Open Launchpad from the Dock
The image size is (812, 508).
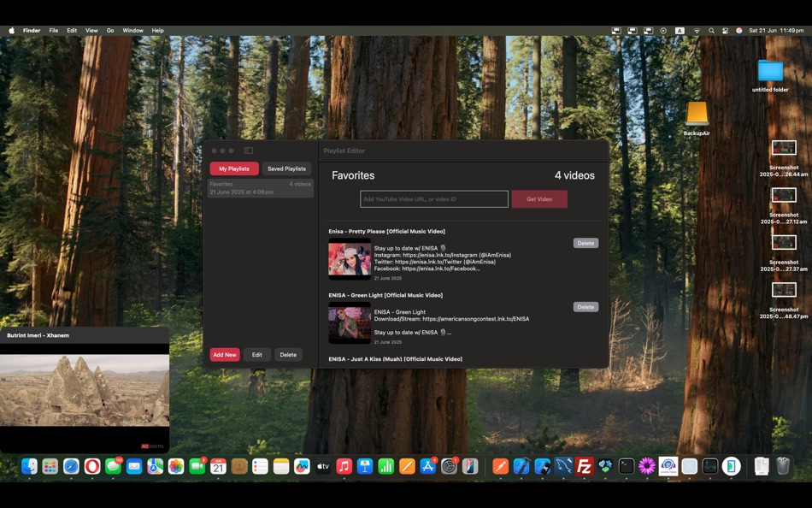pyautogui.click(x=50, y=466)
